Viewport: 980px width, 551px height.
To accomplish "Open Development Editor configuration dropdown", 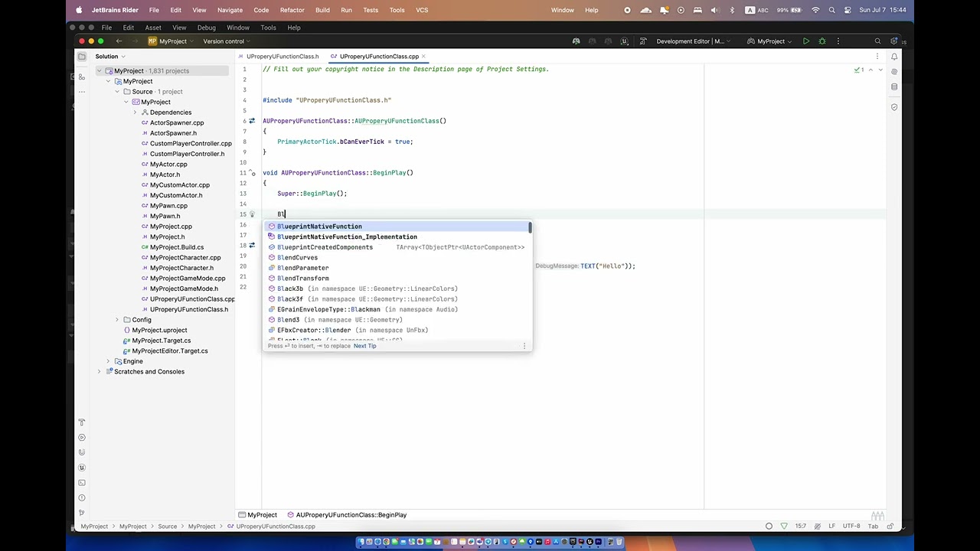I will [x=694, y=41].
